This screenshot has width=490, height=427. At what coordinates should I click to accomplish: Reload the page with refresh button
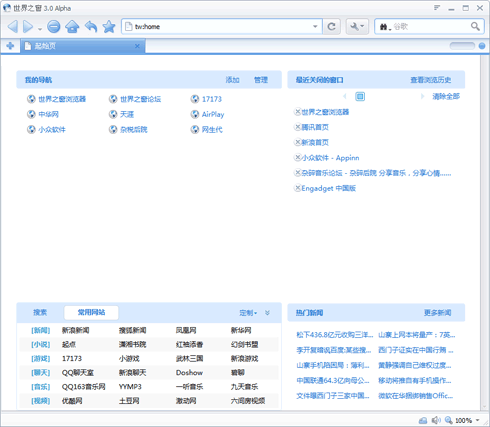(x=332, y=26)
